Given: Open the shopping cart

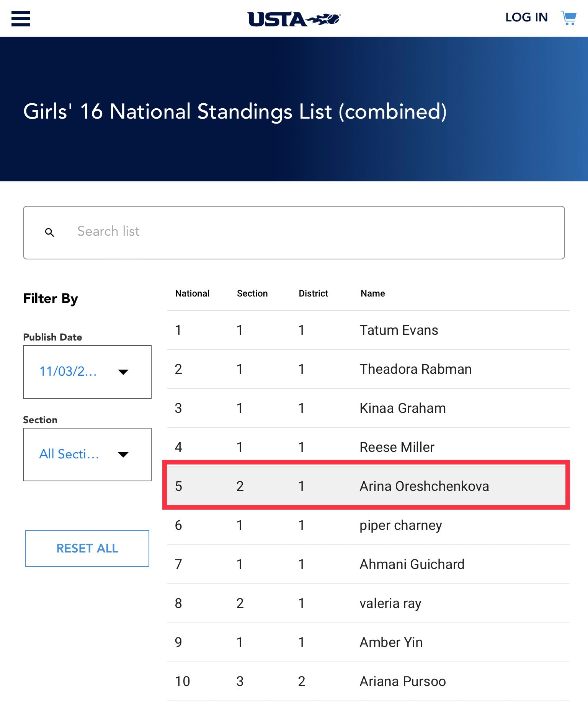Looking at the screenshot, I should pyautogui.click(x=568, y=18).
